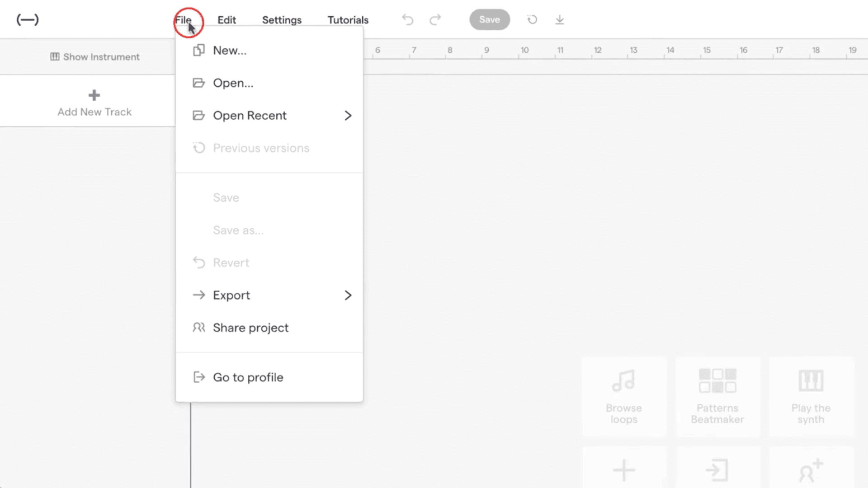Open the Tutorials menu
Image resolution: width=868 pixels, height=488 pixels.
pyautogui.click(x=348, y=20)
